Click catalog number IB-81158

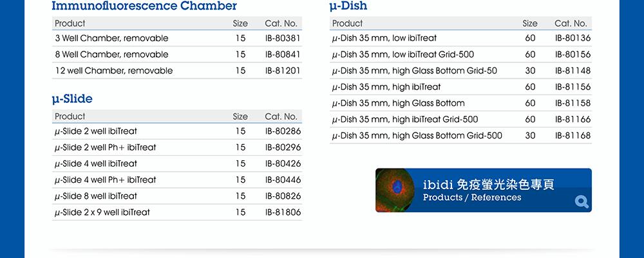(x=573, y=104)
